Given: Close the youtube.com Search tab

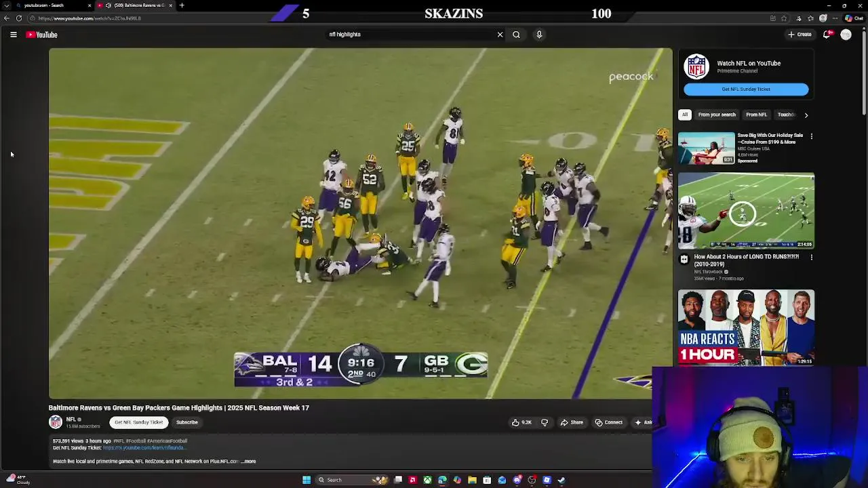Looking at the screenshot, I should pos(90,5).
